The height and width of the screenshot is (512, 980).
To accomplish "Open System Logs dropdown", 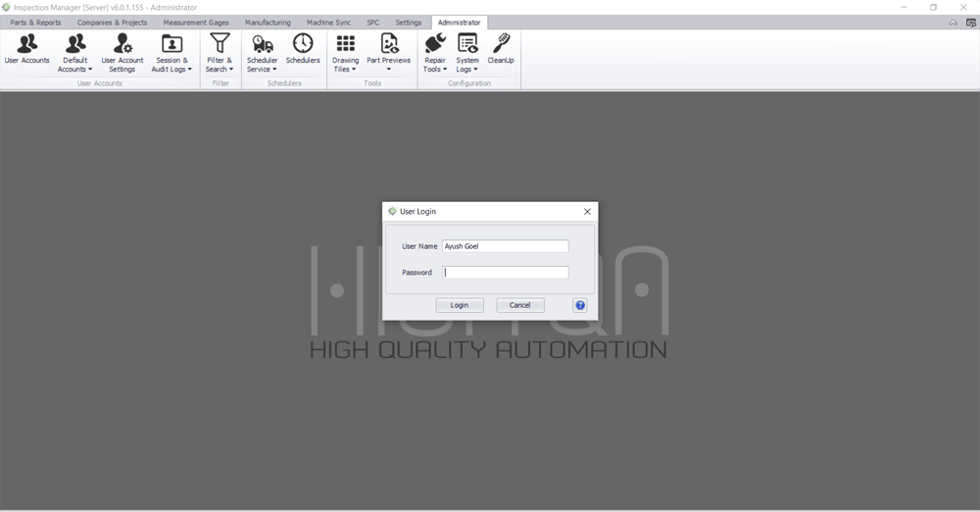I will pos(466,53).
